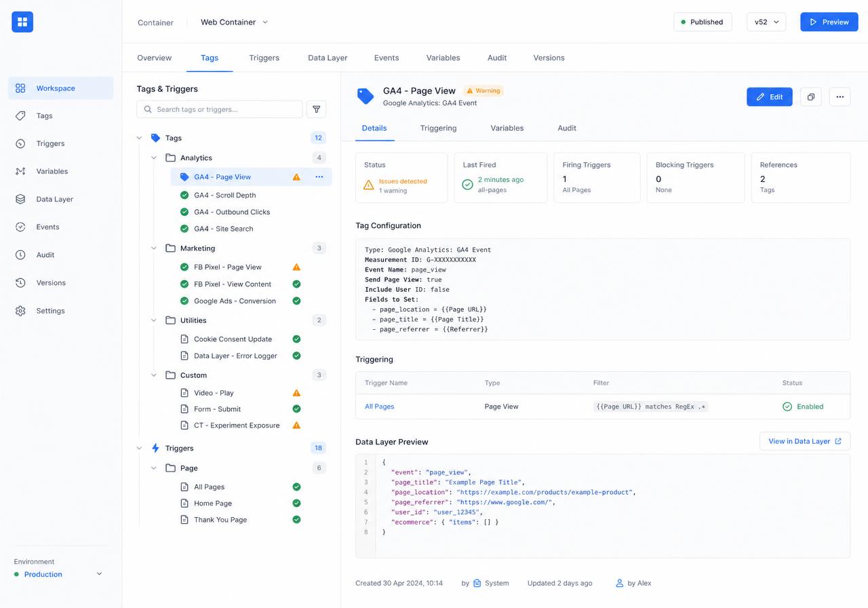The image size is (868, 608).
Task: Click the Alex user icon in footer
Action: (x=619, y=583)
